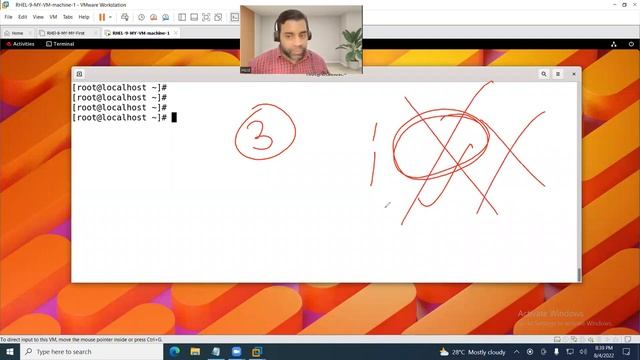Click the Type here to search box
640x360 pixels.
[91, 351]
